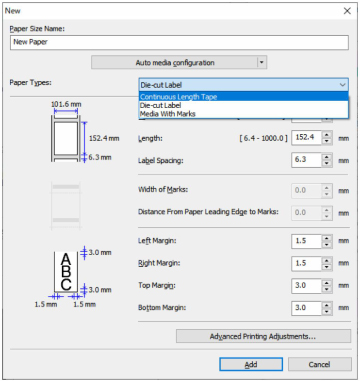Increase Bottom Margin with up arrow
The image size is (360, 381).
327,304
